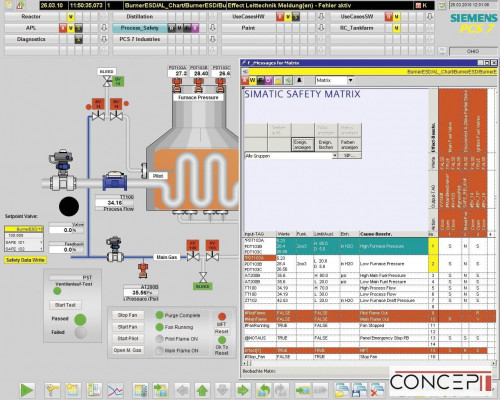Click the green undo/previous picture icon

(263, 390)
